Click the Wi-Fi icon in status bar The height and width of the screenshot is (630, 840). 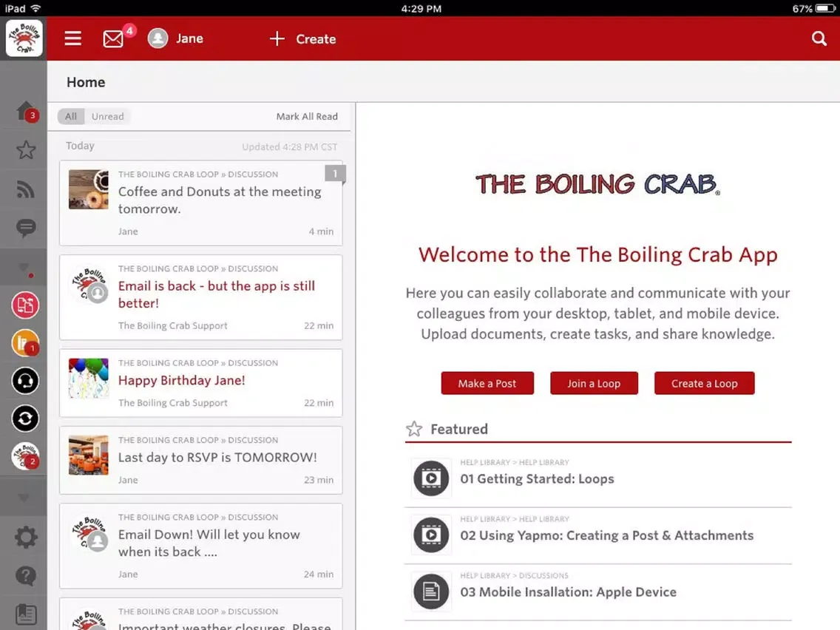36,9
